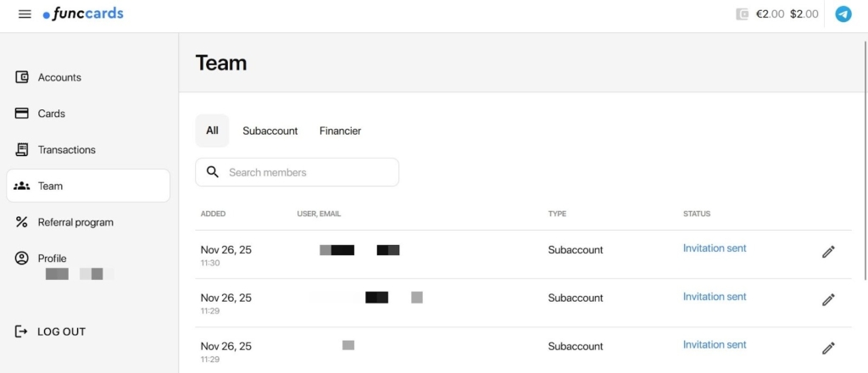Open the Transactions page

tap(66, 150)
